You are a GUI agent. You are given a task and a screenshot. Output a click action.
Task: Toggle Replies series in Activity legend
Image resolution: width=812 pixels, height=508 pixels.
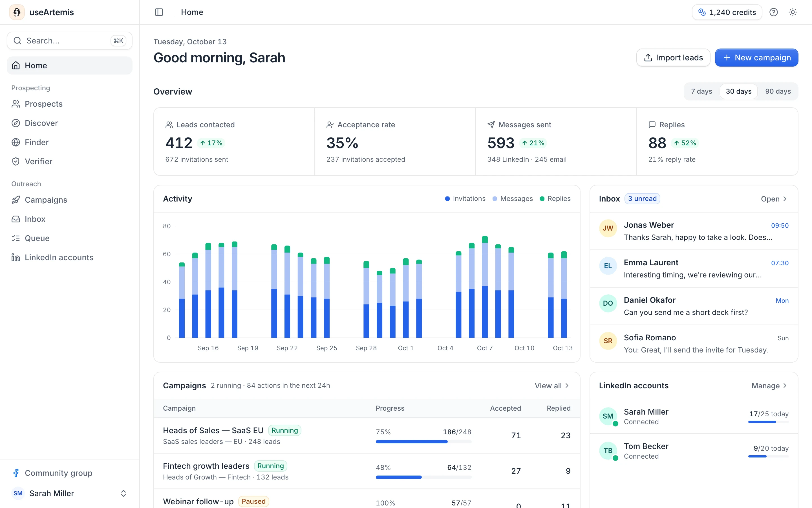(555, 199)
